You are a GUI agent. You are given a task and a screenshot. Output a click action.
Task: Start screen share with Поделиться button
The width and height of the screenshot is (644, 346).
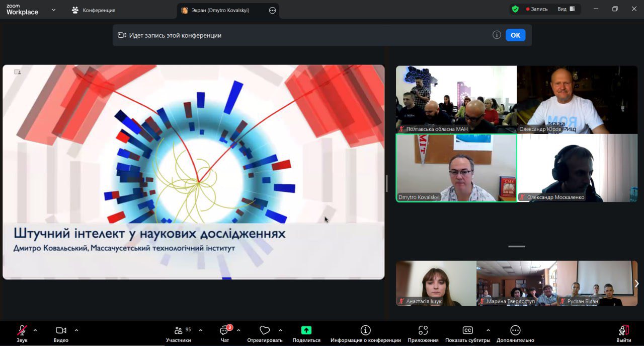(306, 334)
